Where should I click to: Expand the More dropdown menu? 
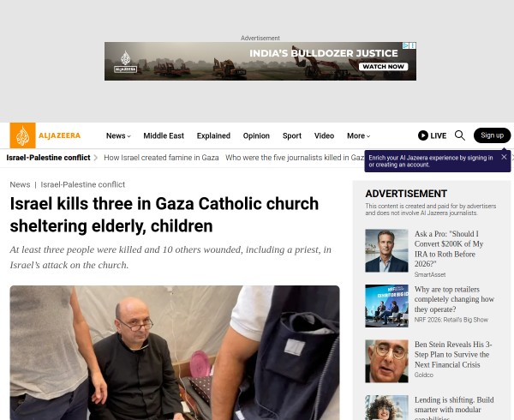coord(359,135)
